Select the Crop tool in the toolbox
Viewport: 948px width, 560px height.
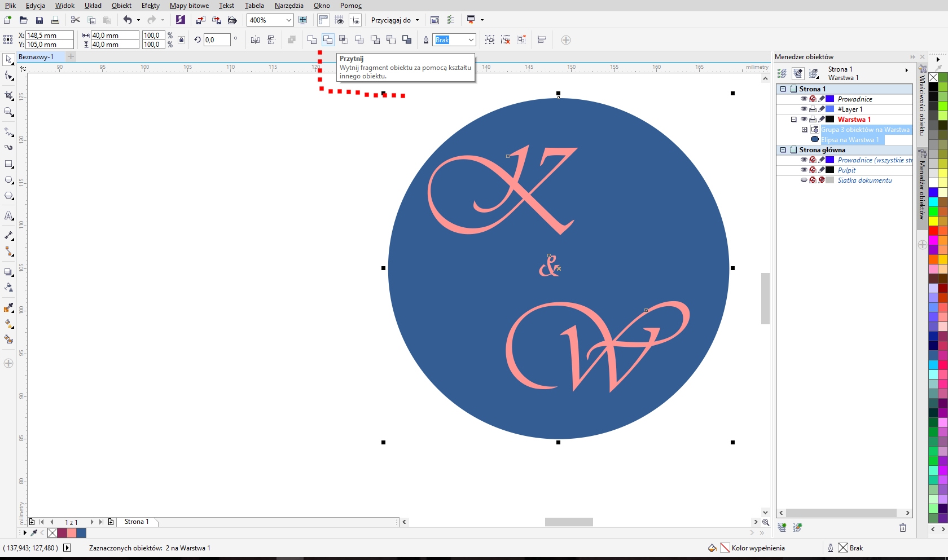(9, 95)
